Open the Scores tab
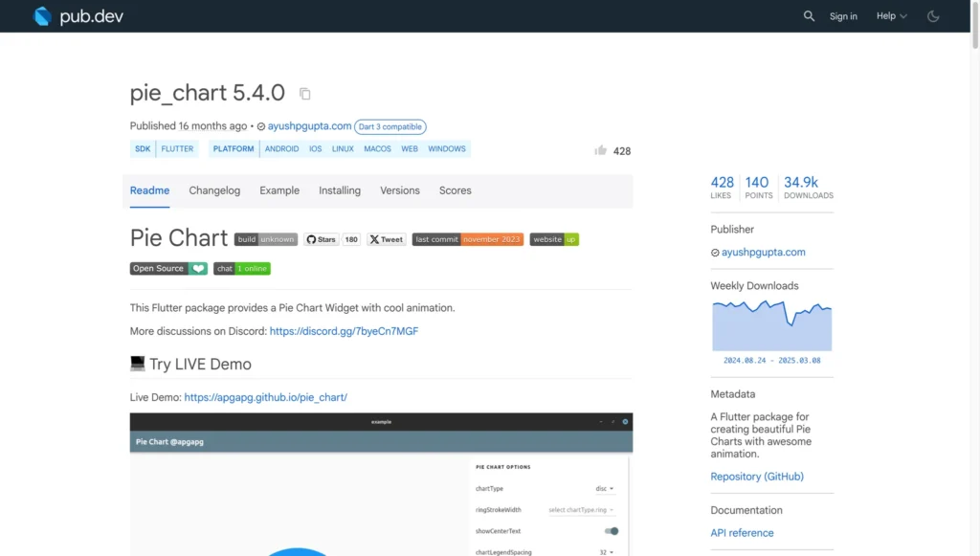 455,190
